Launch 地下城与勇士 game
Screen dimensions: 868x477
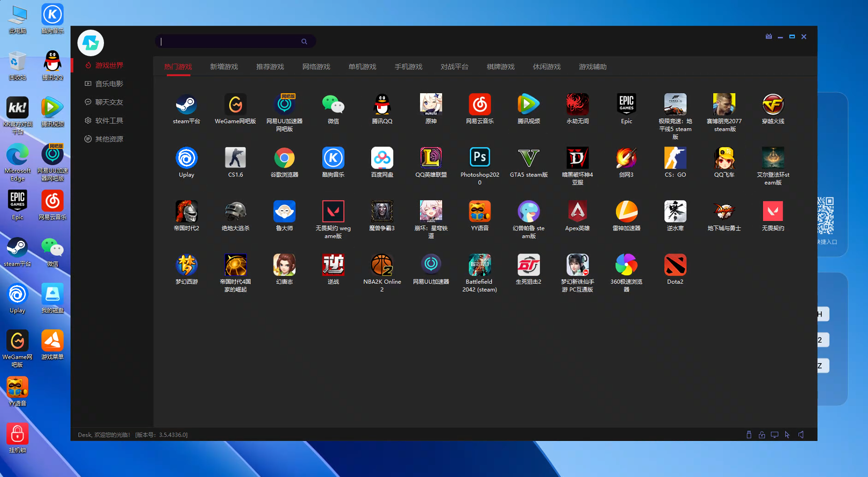tap(724, 212)
